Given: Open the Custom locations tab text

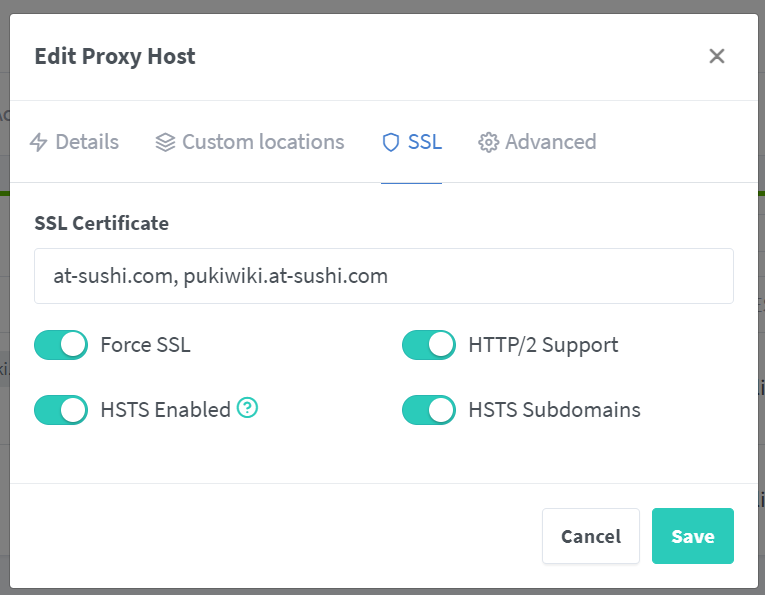Looking at the screenshot, I should pyautogui.click(x=263, y=142).
